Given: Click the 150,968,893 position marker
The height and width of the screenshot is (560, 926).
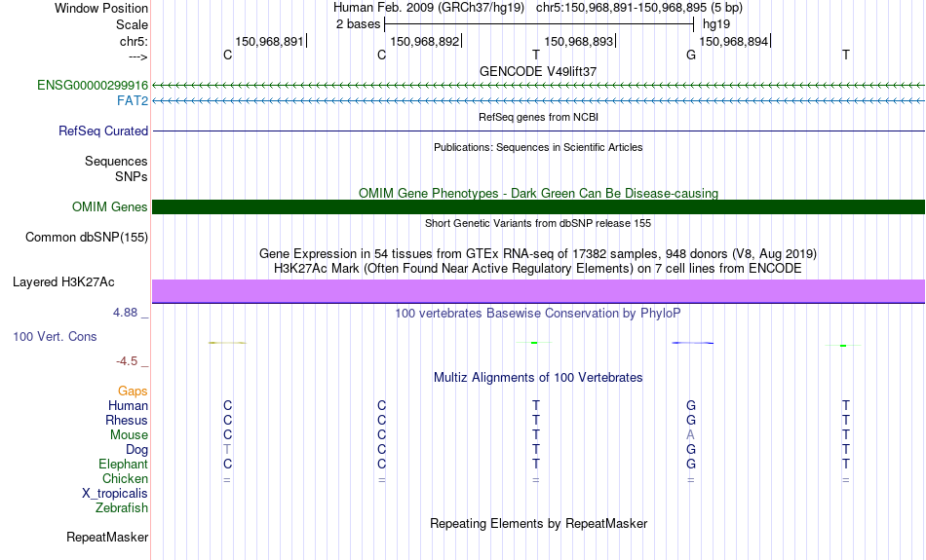Looking at the screenshot, I should pyautogui.click(x=579, y=41).
